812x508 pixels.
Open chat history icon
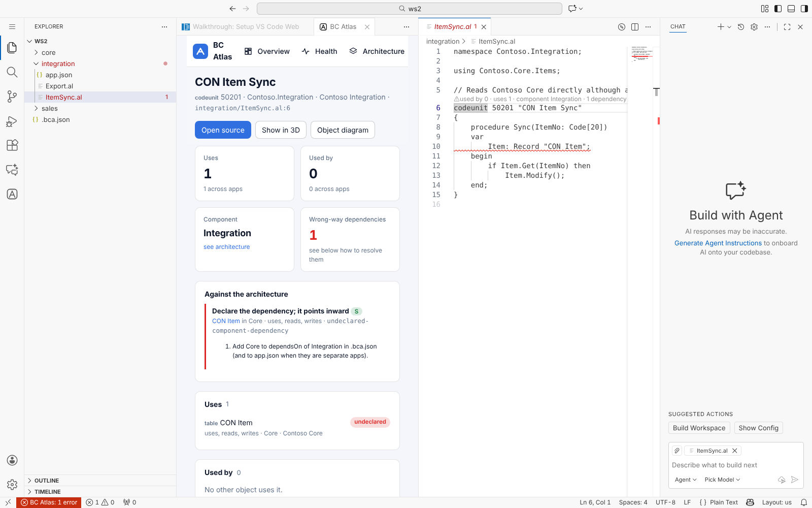click(x=741, y=27)
